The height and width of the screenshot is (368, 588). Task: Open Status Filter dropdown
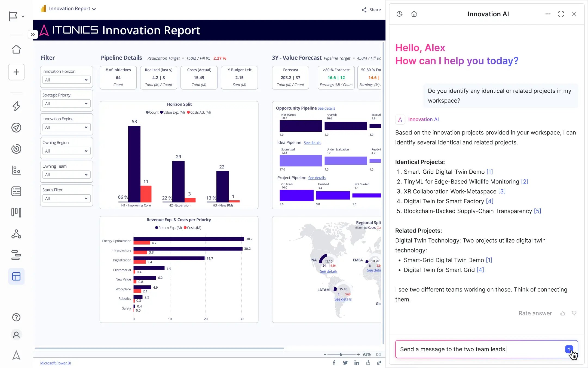(66, 198)
